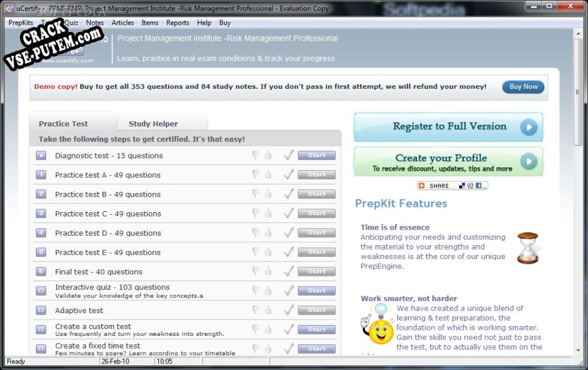Click the Start button for Adaptive test
Viewport: 588px width, 370px height.
pyautogui.click(x=317, y=310)
